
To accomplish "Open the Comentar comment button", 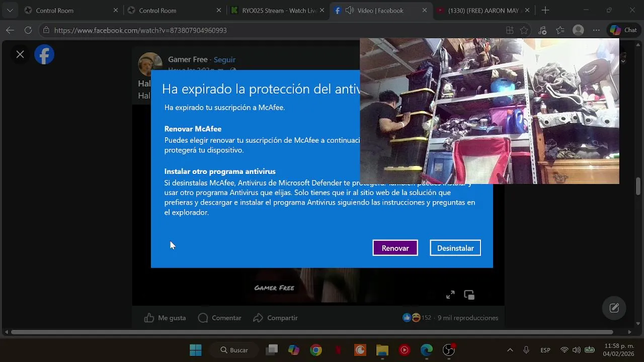I will click(x=220, y=318).
